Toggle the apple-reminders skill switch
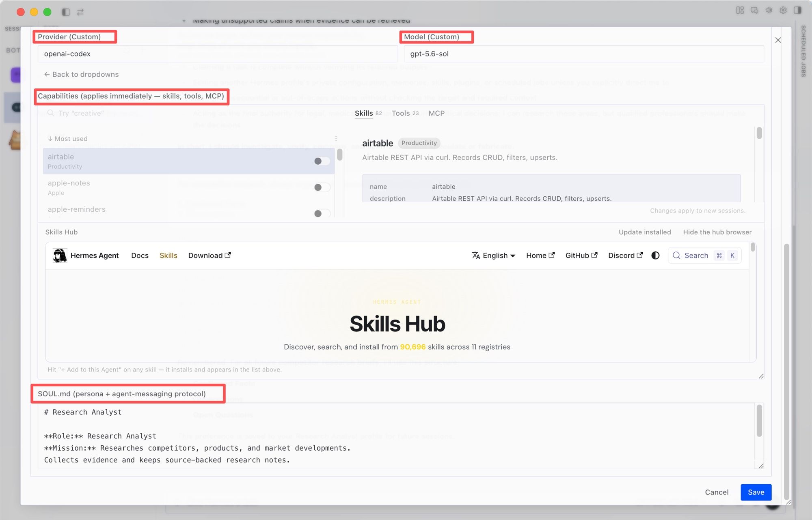Screen dimensions: 812x520 (322, 213)
